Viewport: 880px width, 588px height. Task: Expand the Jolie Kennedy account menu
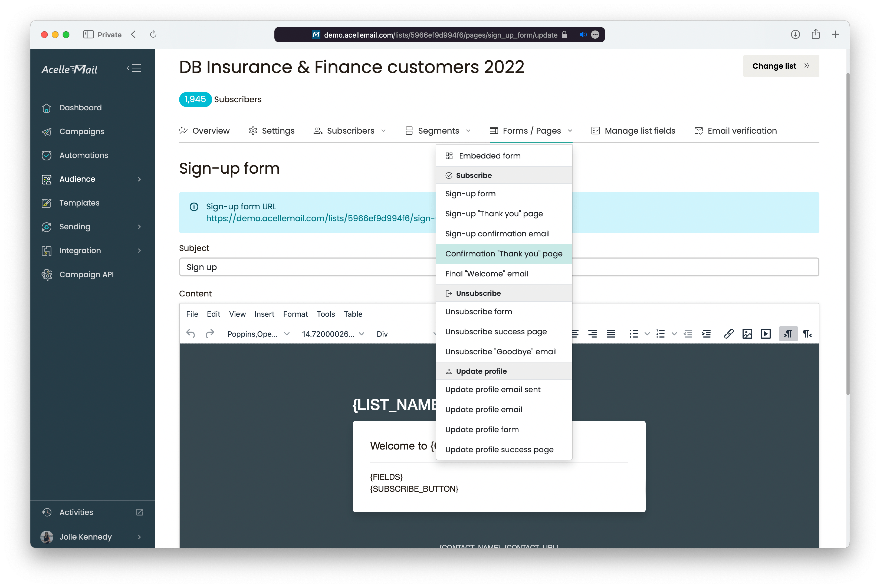click(140, 537)
